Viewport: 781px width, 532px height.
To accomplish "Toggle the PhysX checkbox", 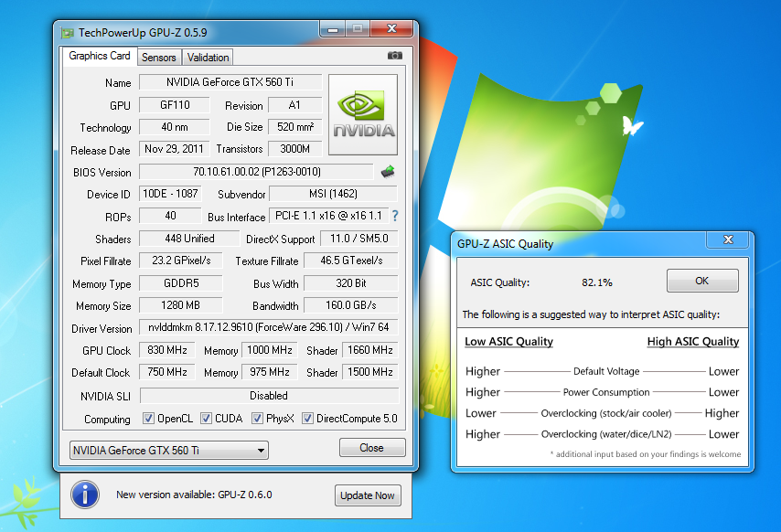I will coord(257,419).
